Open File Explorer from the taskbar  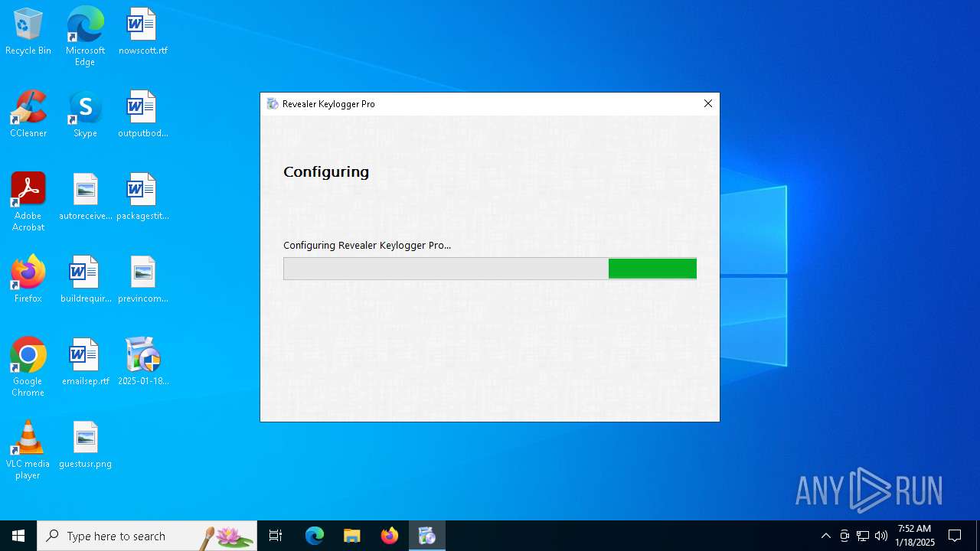pos(351,536)
